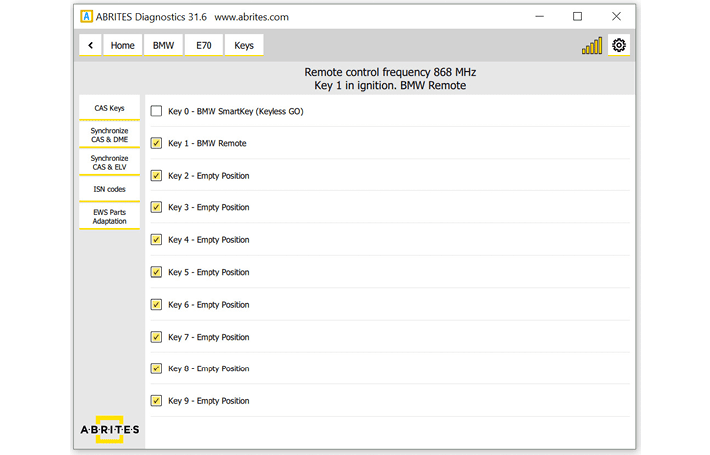Click the signal strength bars icon
Image resolution: width=710 pixels, height=455 pixels.
pyautogui.click(x=592, y=46)
